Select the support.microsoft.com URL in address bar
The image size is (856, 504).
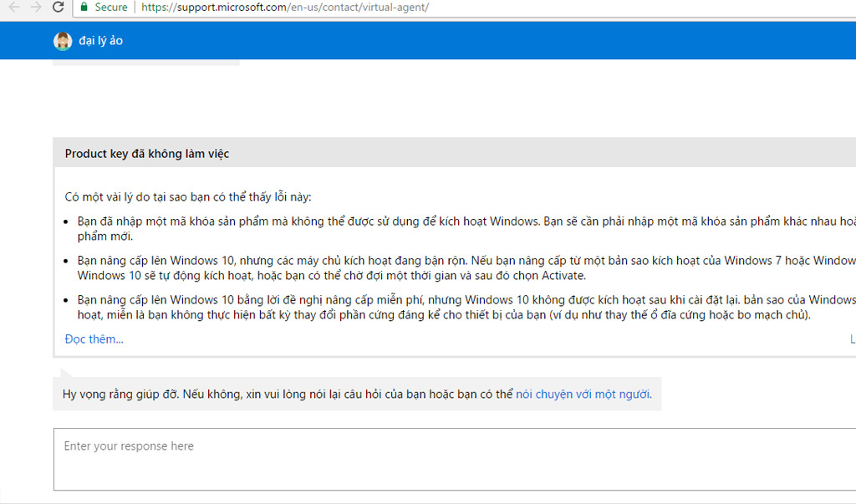coord(284,7)
